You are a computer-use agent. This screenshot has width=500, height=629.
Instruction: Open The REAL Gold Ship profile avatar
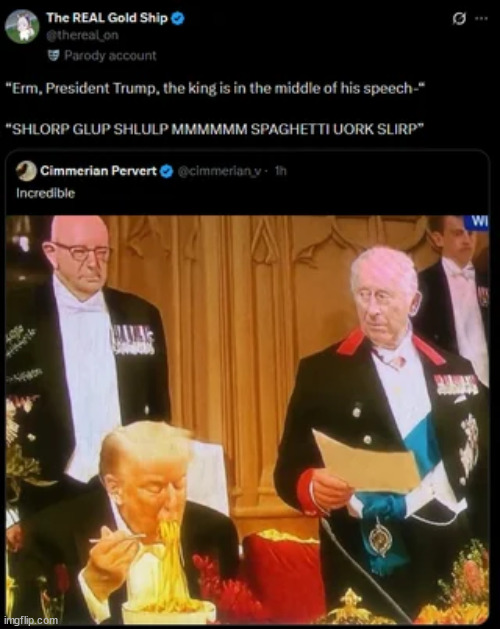coord(22,26)
